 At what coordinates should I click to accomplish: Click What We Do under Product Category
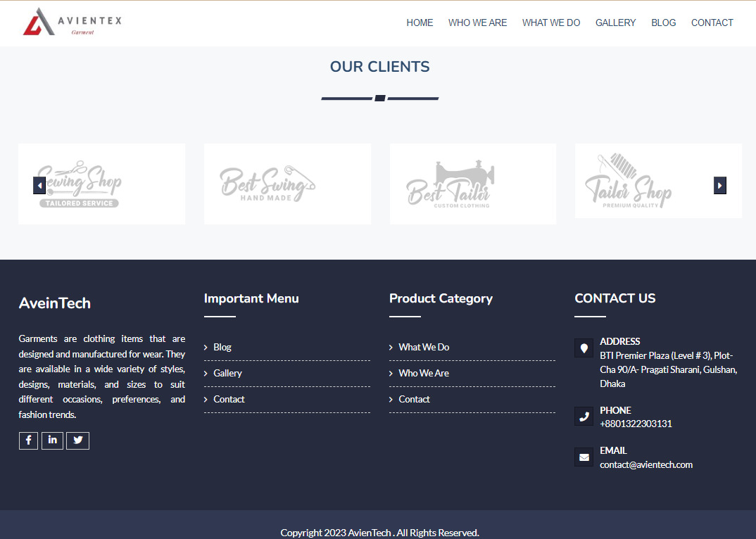424,347
